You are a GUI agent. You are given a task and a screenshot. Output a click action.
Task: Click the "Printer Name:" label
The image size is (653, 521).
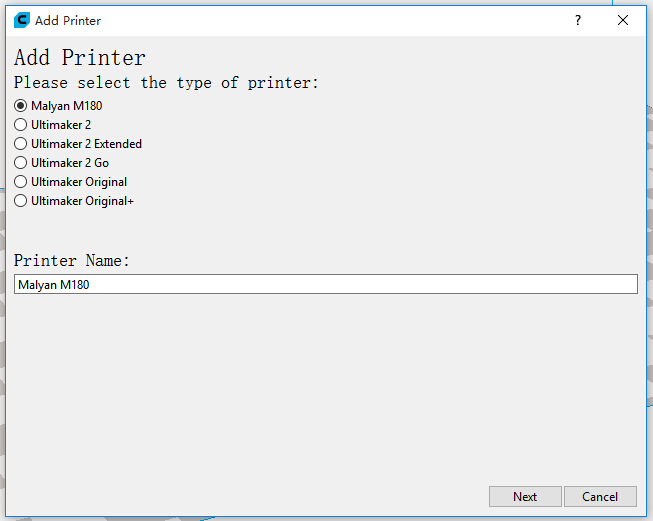coord(72,261)
